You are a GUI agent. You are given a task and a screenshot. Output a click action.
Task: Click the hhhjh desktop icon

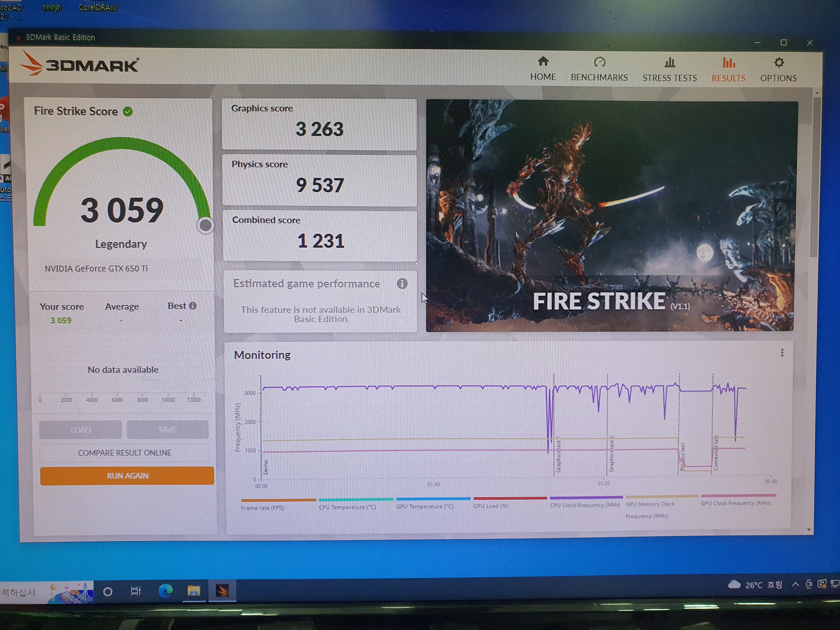(x=52, y=7)
